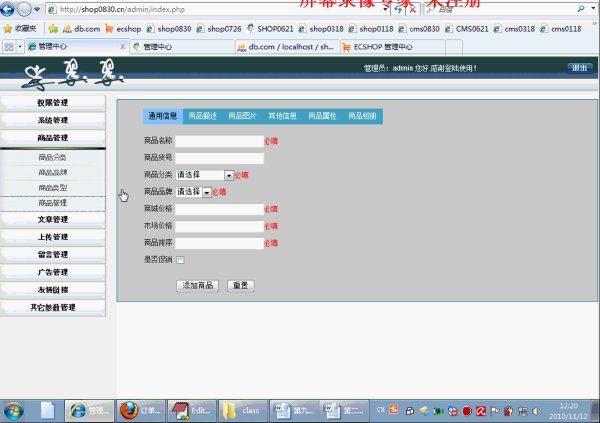
Task: Open the db.com bookmark
Action: pyautogui.click(x=82, y=29)
